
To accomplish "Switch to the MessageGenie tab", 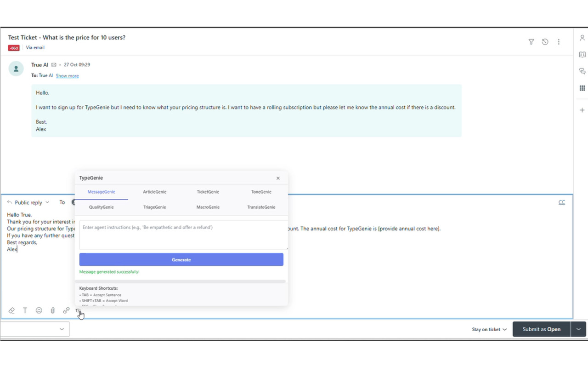I will tap(102, 192).
